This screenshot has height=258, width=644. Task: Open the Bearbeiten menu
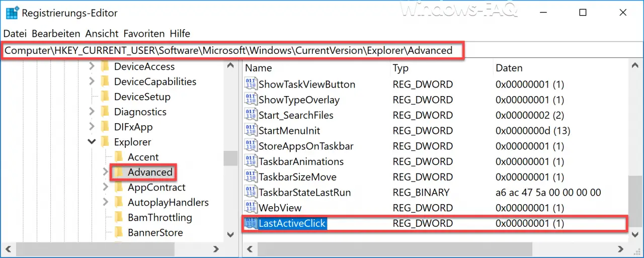click(56, 34)
